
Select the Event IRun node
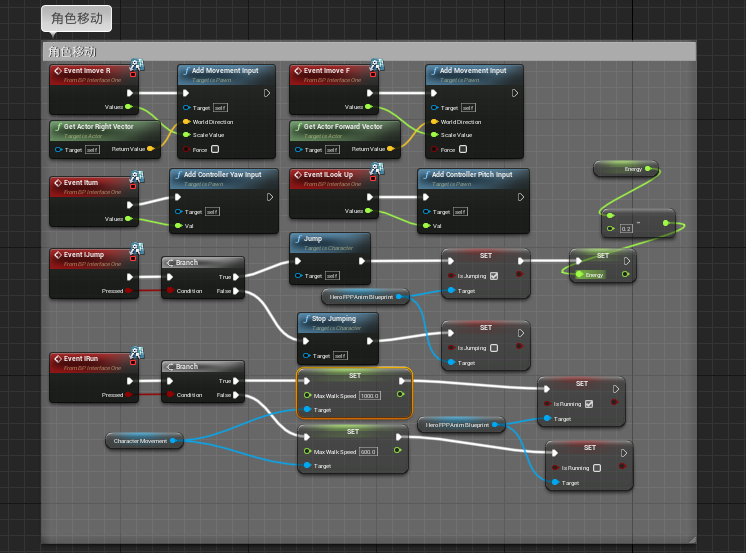click(x=94, y=377)
